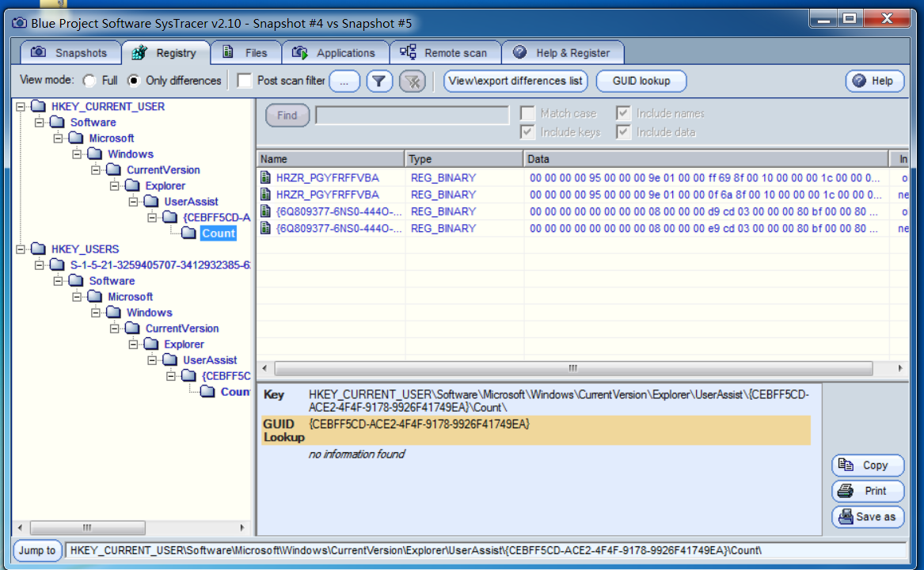Sort by the Data column header
This screenshot has width=924, height=570.
706,159
